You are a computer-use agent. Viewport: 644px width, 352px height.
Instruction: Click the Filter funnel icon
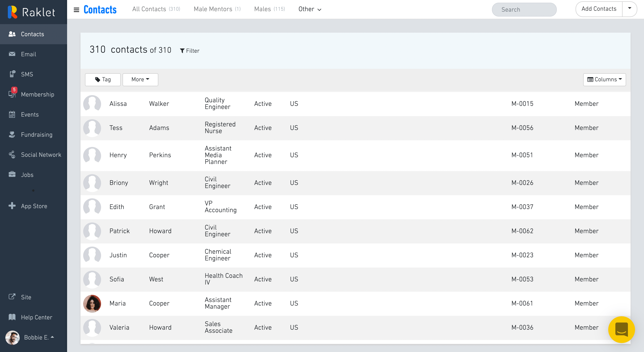coord(182,51)
